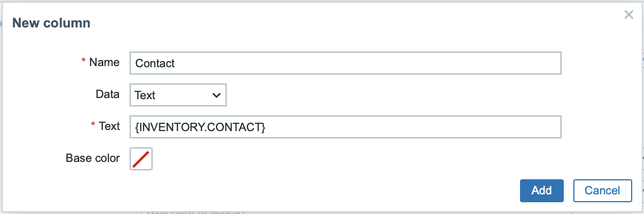Open the Data type combo box showing Text
Viewport: 644px width, 214px height.
click(x=178, y=95)
